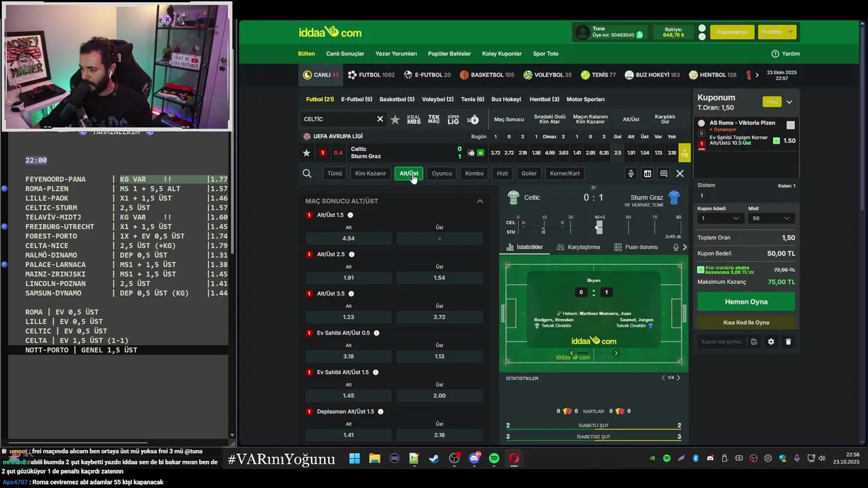Open the Karşılaştırma tab
The image size is (868, 488).
click(578, 247)
